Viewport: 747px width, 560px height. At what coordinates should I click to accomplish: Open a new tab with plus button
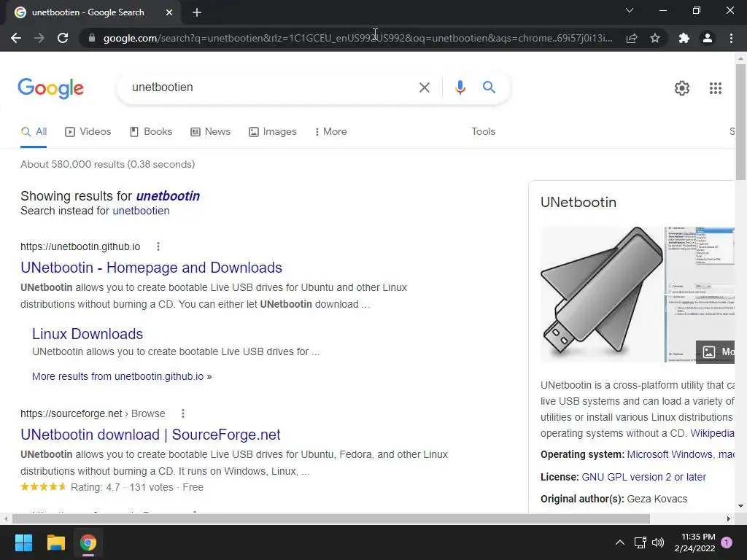(x=197, y=12)
